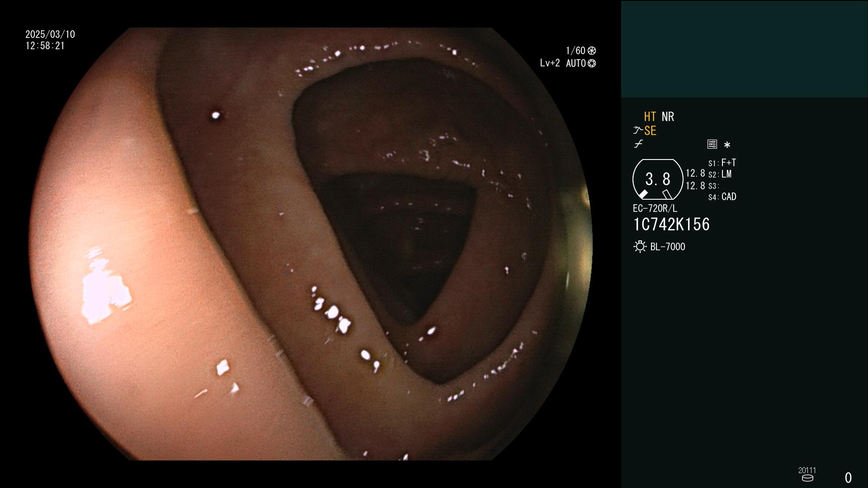The height and width of the screenshot is (488, 868).
Task: Click the metering icon next to AUTO
Action: (591, 63)
